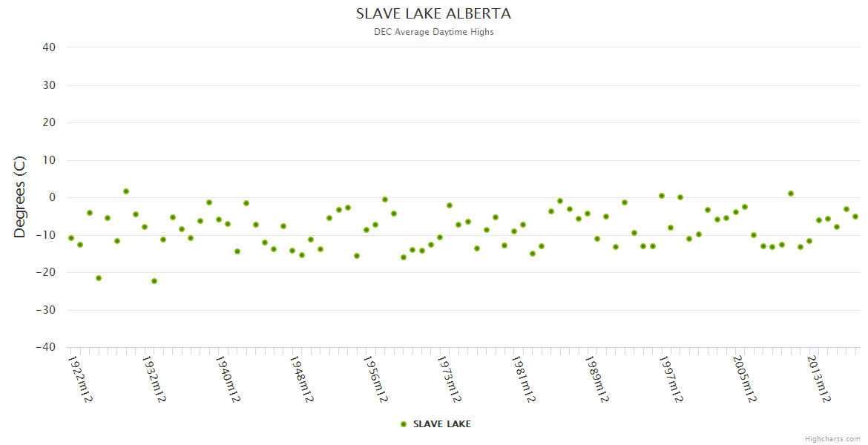
Task: Click the 1973m12 x-axis label
Action: pyautogui.click(x=449, y=379)
